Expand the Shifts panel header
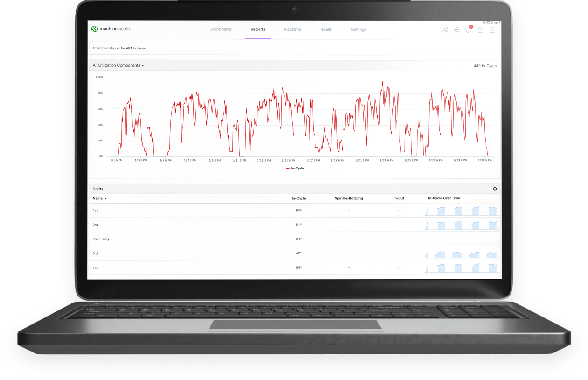The width and height of the screenshot is (588, 380). click(x=98, y=189)
